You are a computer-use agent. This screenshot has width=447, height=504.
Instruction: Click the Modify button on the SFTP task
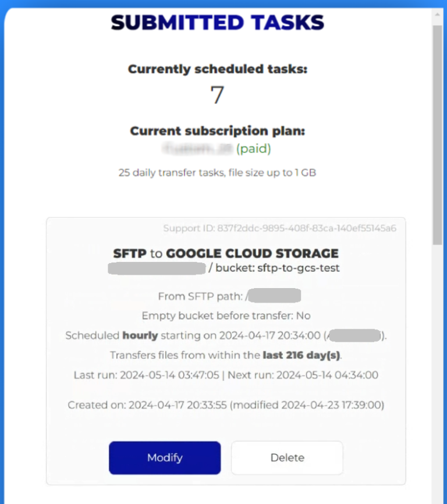click(165, 457)
